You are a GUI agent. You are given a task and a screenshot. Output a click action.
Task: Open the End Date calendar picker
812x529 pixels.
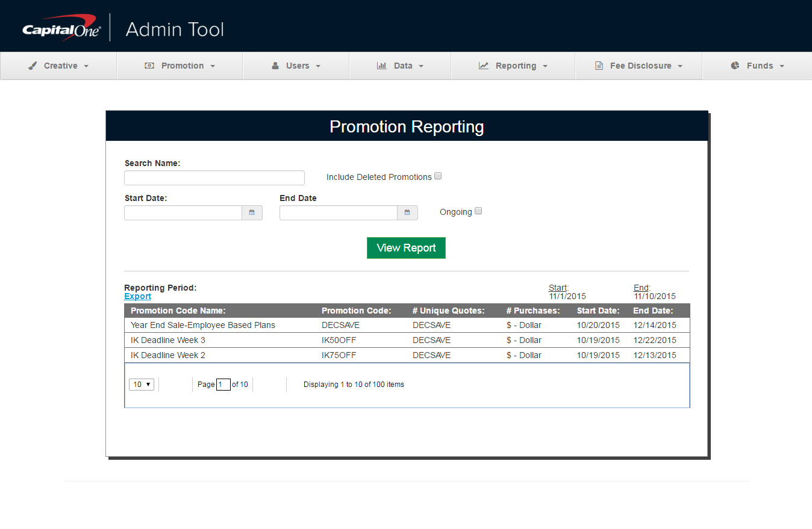(x=407, y=212)
